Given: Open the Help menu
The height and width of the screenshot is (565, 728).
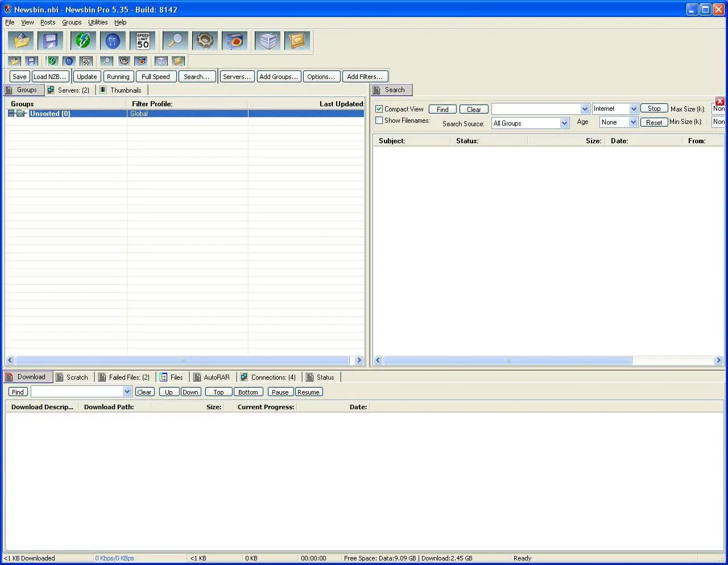Looking at the screenshot, I should (x=121, y=22).
